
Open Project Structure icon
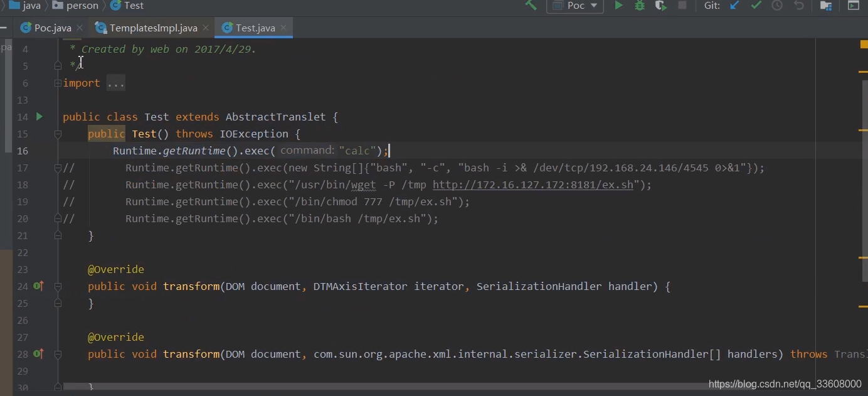826,6
